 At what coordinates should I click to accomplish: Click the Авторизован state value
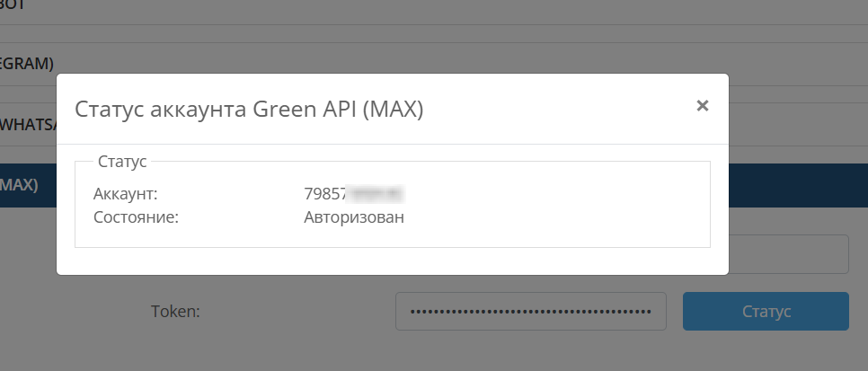tap(354, 216)
